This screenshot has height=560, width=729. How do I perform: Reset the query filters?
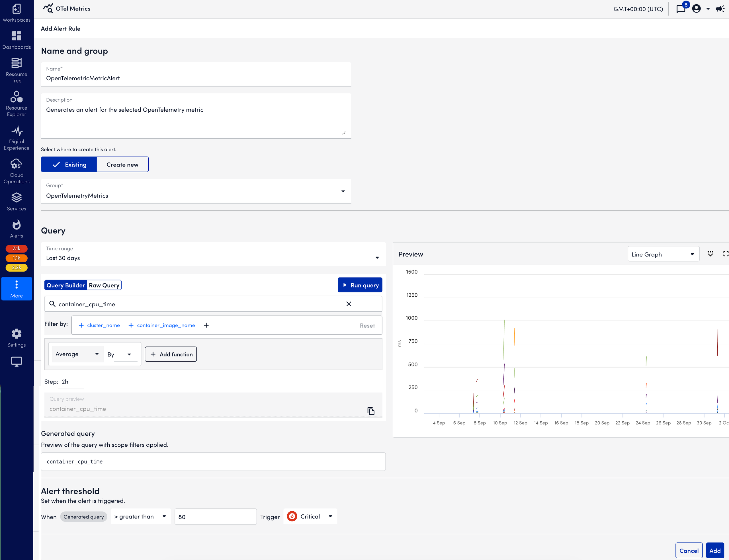click(367, 325)
